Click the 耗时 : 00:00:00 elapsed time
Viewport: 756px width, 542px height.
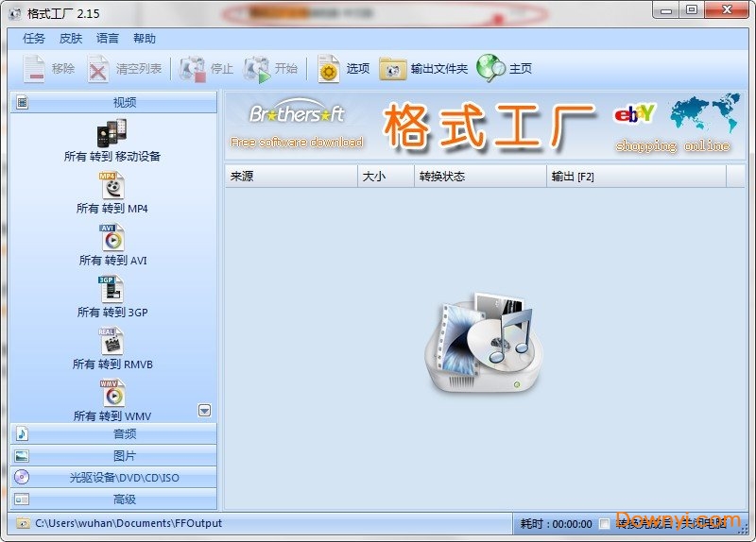556,524
